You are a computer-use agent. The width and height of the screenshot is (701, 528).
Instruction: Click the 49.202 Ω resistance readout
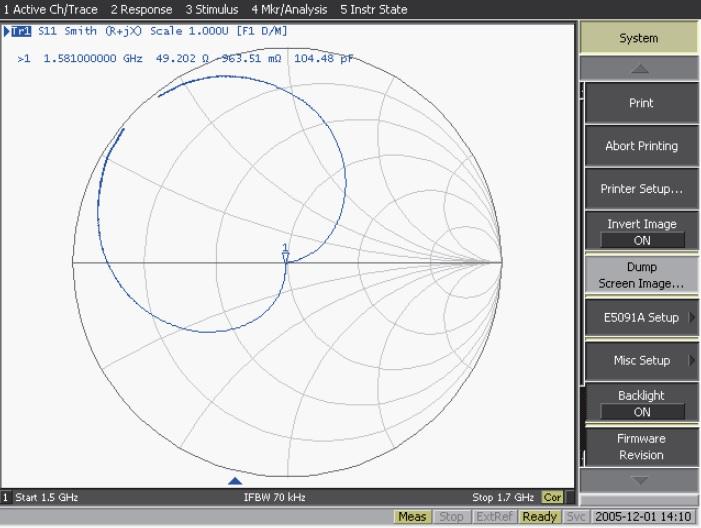(x=182, y=59)
